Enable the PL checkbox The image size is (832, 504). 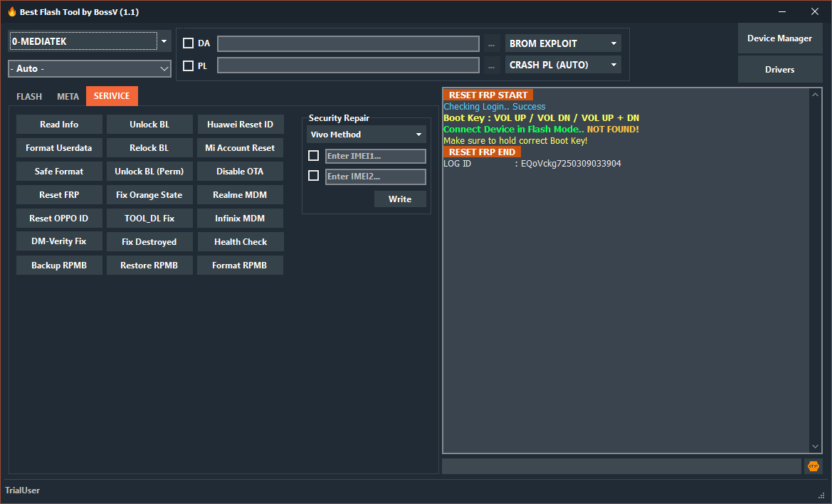pyautogui.click(x=188, y=64)
